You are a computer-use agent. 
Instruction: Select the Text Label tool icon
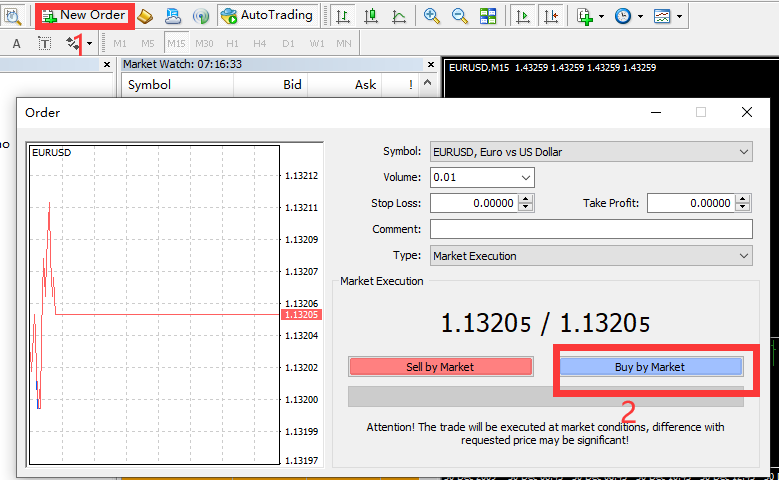point(44,44)
